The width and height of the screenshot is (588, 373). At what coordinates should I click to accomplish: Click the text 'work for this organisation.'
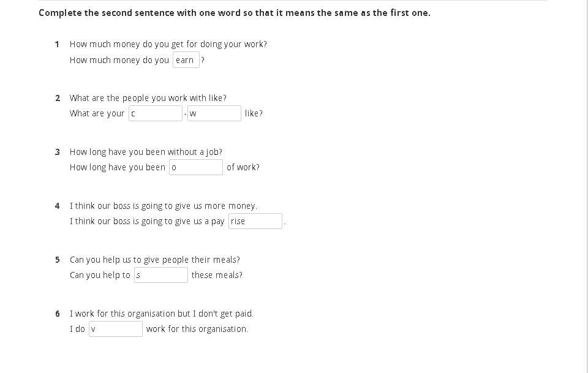(197, 329)
